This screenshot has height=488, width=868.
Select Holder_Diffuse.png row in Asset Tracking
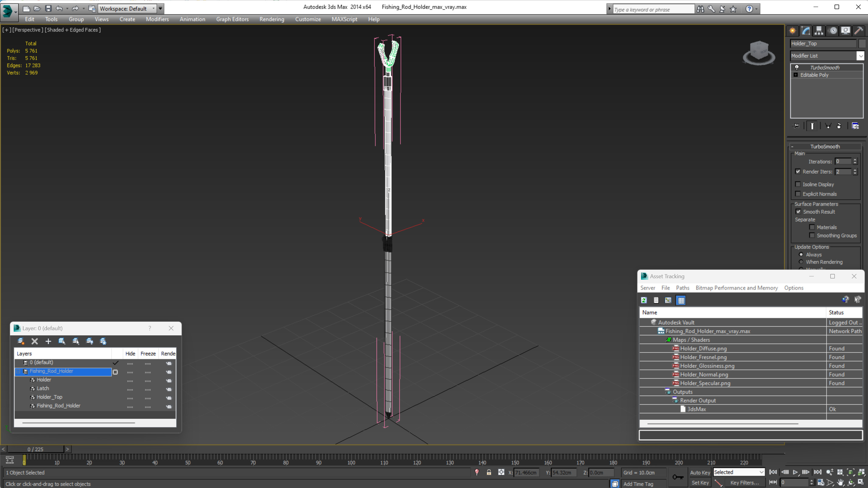(x=751, y=348)
